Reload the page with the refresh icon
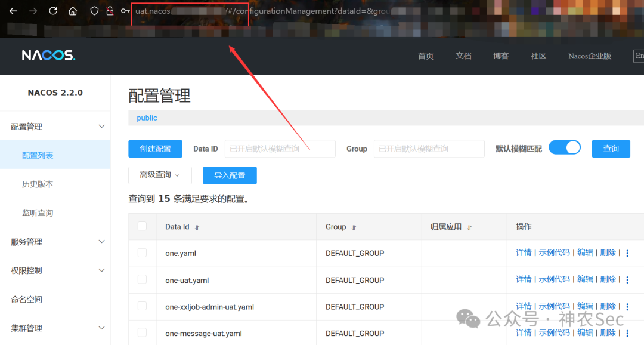 coord(53,11)
